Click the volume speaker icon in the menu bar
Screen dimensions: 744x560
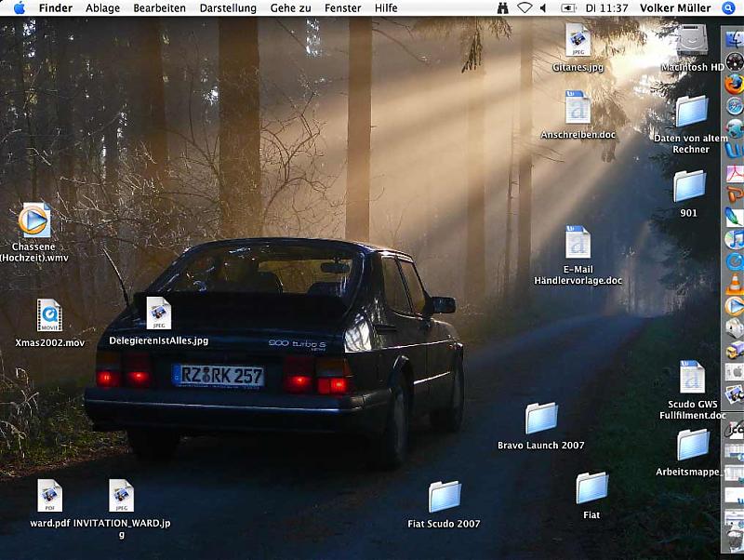click(543, 8)
